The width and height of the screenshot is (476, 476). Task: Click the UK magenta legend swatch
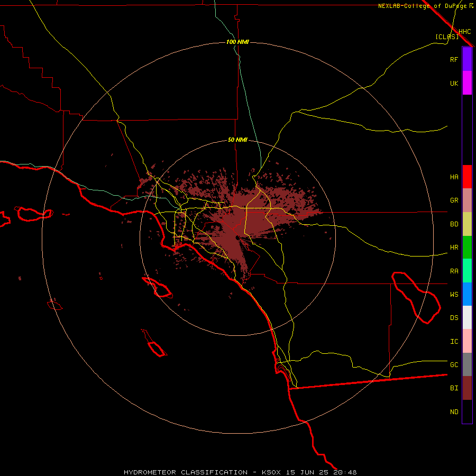click(467, 83)
